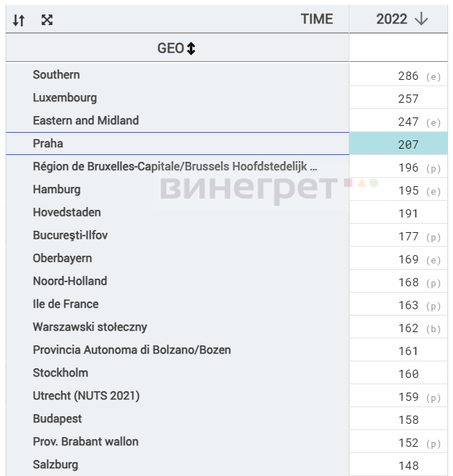Select the Eastern and Midland row
This screenshot has width=453, height=476.
click(x=177, y=120)
